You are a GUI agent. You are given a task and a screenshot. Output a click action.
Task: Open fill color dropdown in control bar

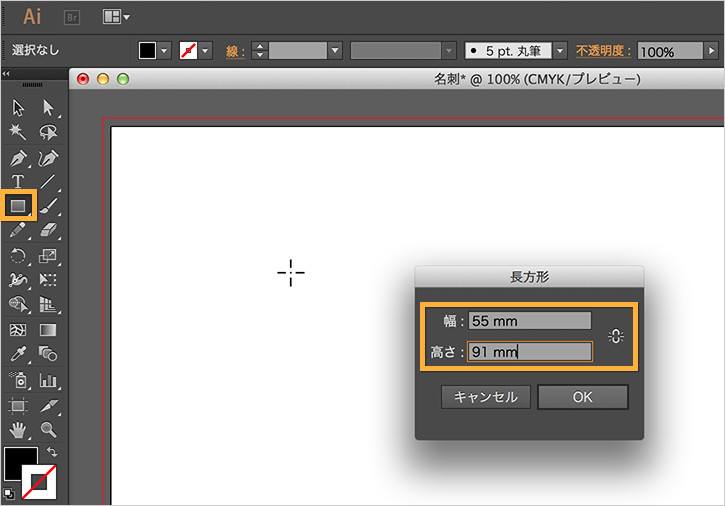coord(164,51)
